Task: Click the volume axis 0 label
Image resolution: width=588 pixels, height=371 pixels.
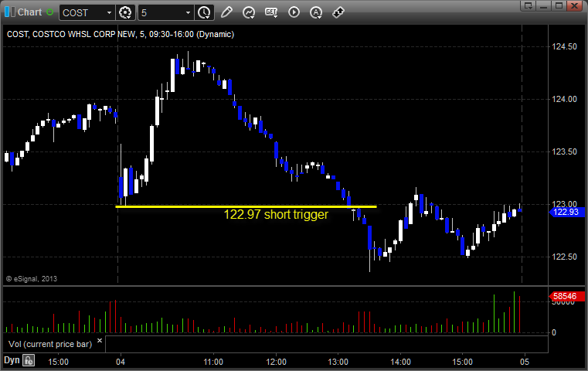Action: [554, 332]
